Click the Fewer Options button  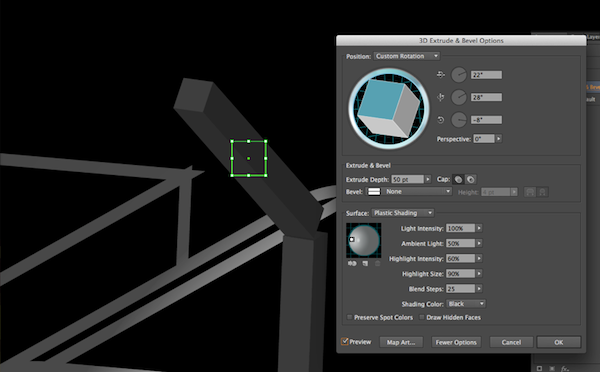tap(456, 342)
